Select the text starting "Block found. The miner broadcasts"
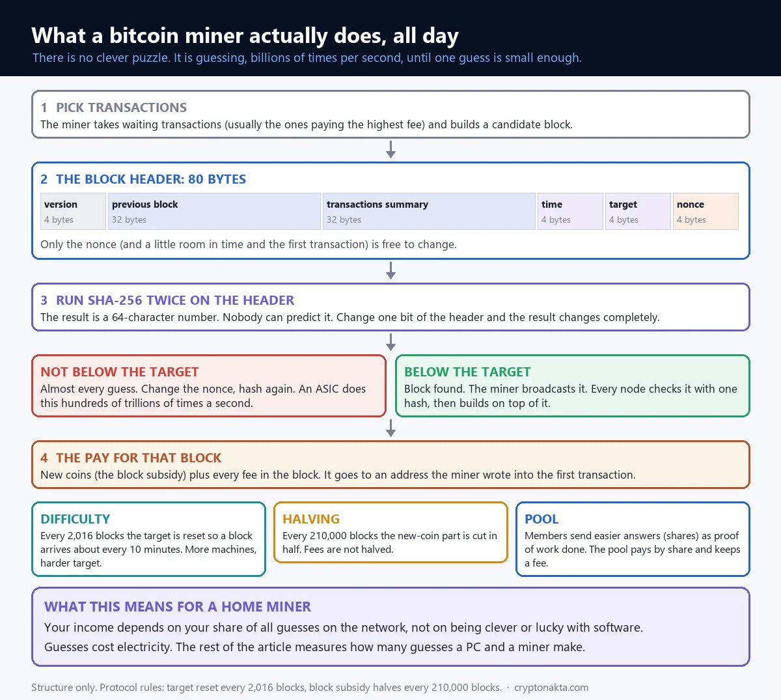Screen dimensions: 781x700 click(x=571, y=396)
